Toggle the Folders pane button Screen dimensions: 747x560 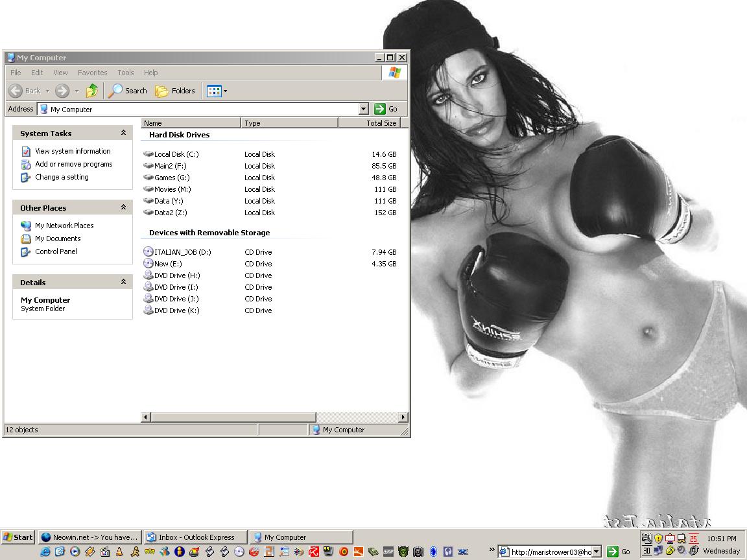(175, 91)
